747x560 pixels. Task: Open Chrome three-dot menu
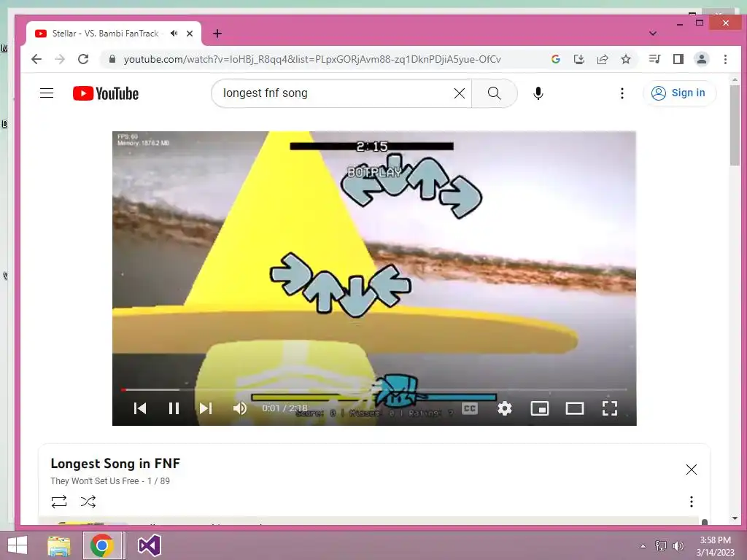[725, 59]
